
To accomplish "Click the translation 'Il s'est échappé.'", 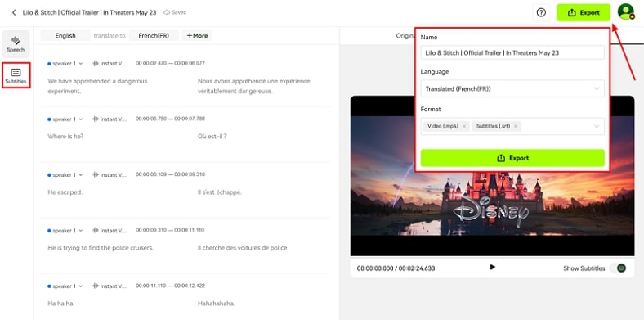I will coord(220,192).
